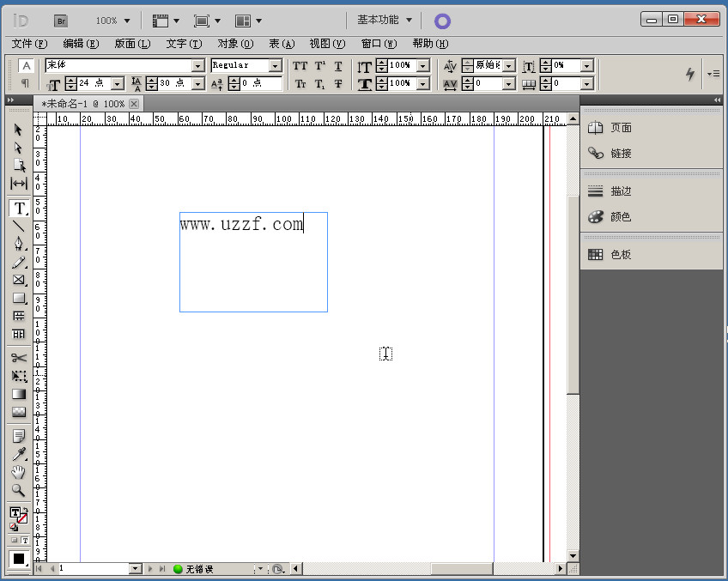
Task: Pick the Scissors tool
Action: pos(18,358)
